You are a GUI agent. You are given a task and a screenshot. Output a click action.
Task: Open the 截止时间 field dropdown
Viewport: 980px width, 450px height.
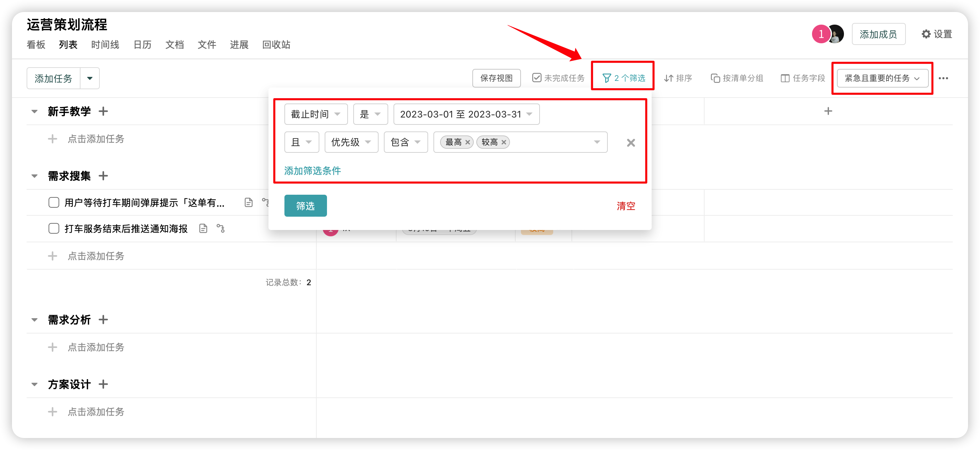tap(315, 114)
